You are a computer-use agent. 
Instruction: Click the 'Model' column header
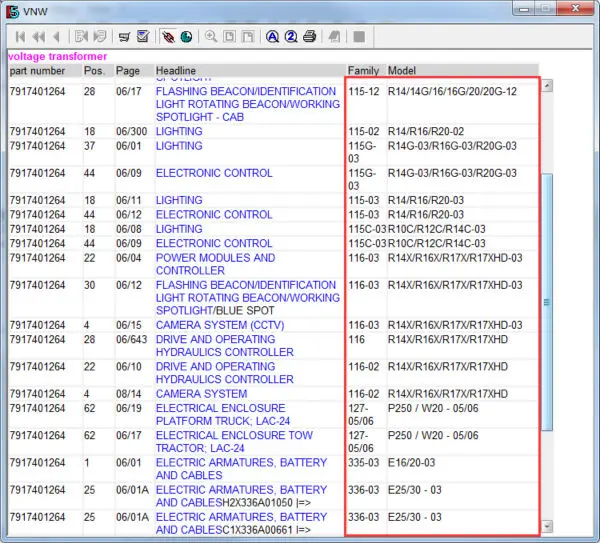[x=402, y=71]
